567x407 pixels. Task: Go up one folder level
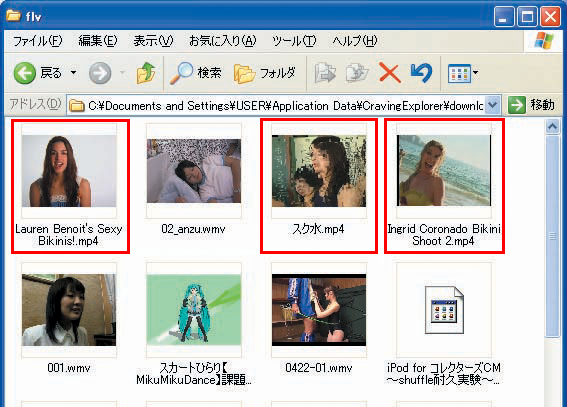click(146, 73)
